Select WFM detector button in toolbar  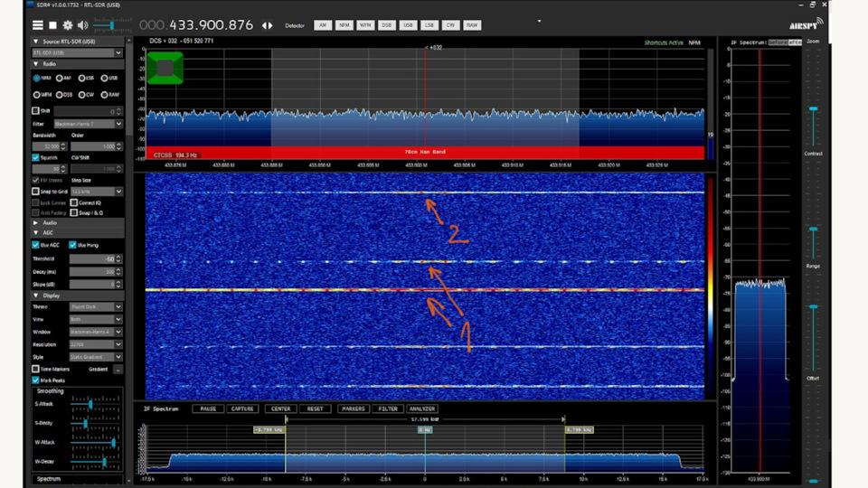pos(365,25)
